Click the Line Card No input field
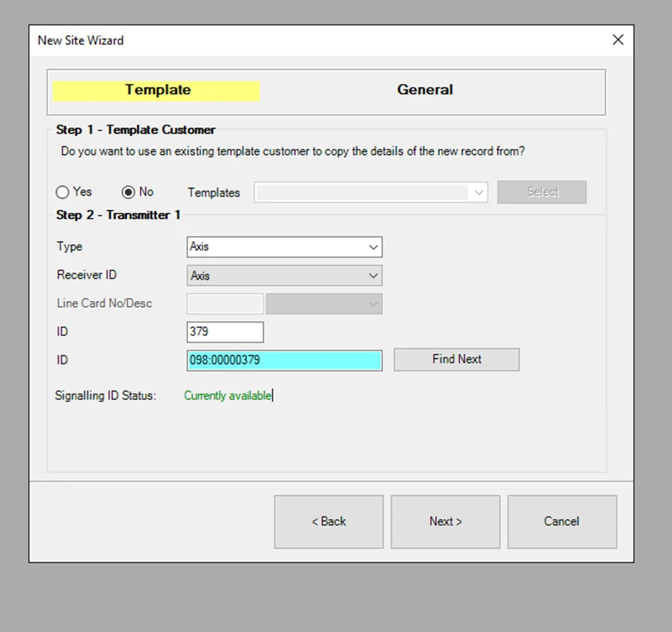Viewport: 672px width, 632px height. [x=225, y=304]
